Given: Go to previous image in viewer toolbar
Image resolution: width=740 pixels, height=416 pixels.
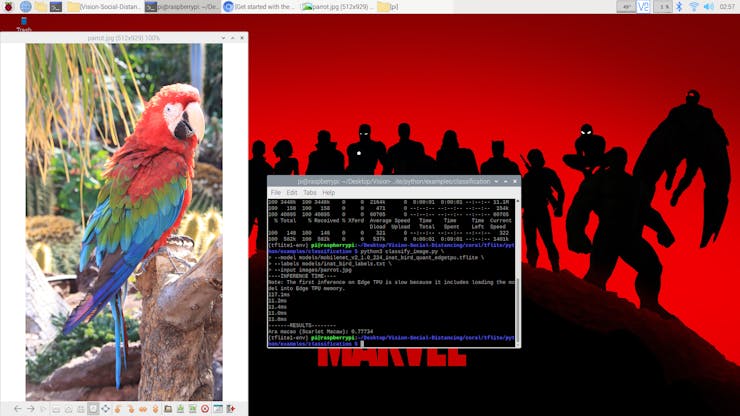Looking at the screenshot, I should 17,408.
